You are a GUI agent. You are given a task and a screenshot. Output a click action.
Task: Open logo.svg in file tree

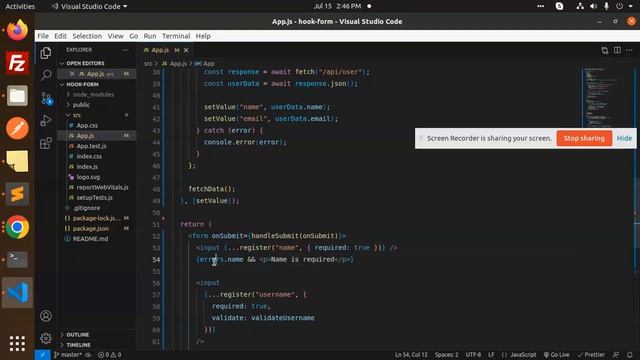(x=88, y=177)
